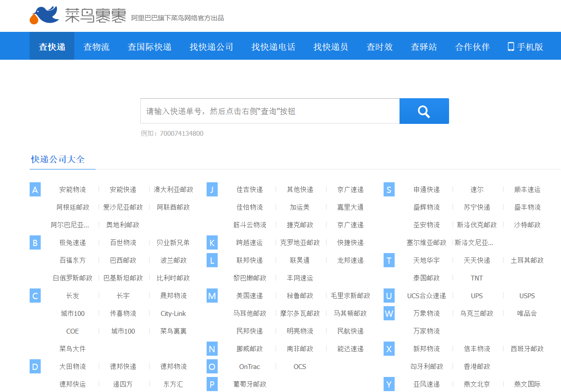Screen dimensions: 561x392
Task: Go to 找快递公司 nav tab
Action: [x=211, y=46]
